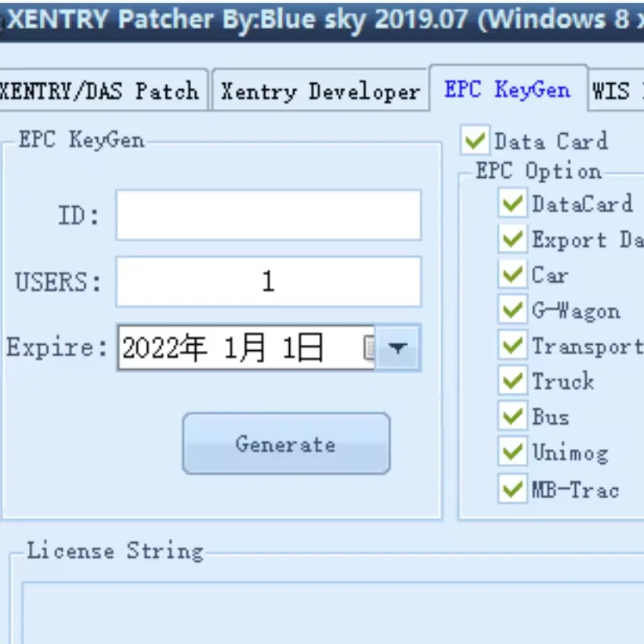Toggle the G-Wagon checkbox
This screenshot has width=644, height=644.
[x=512, y=311]
